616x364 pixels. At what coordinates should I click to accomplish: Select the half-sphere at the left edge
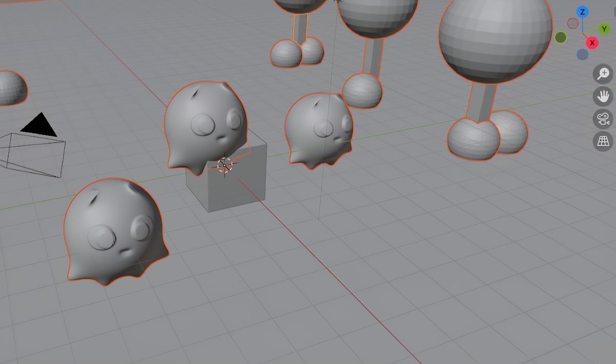pyautogui.click(x=11, y=88)
